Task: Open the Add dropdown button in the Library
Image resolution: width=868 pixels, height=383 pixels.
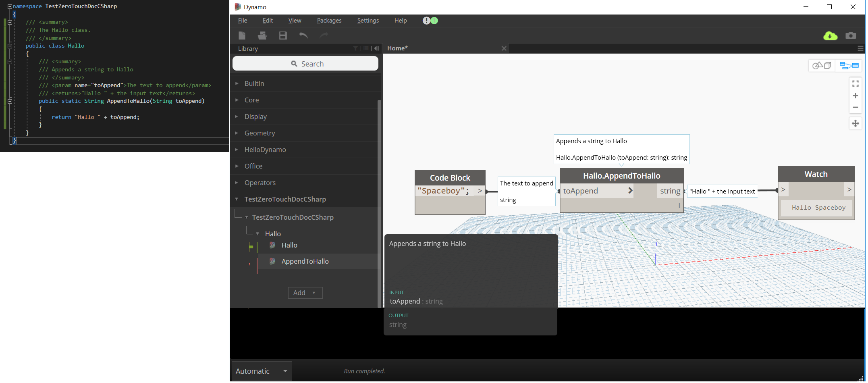Action: click(x=305, y=293)
